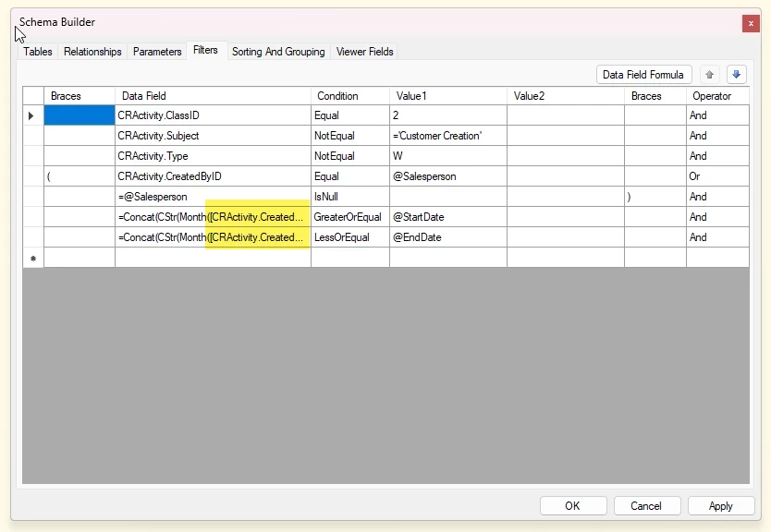Click the closing brace cell in IsNull row
This screenshot has height=532, width=771.
[x=655, y=197]
